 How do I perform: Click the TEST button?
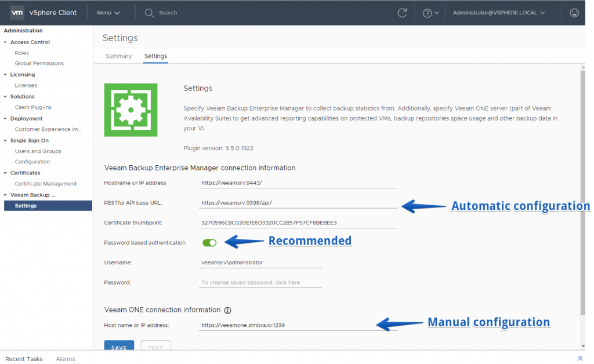(155, 346)
